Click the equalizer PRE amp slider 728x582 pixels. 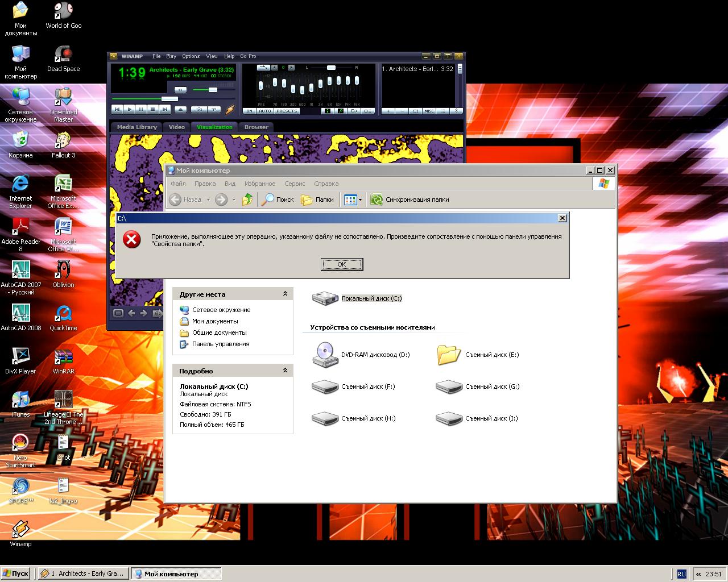pos(261,86)
